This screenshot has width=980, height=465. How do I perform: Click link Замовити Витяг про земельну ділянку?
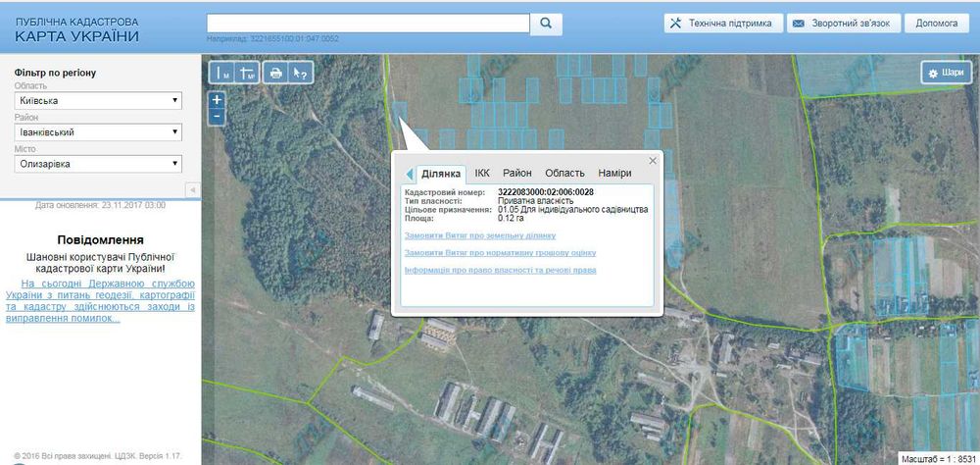(480, 236)
